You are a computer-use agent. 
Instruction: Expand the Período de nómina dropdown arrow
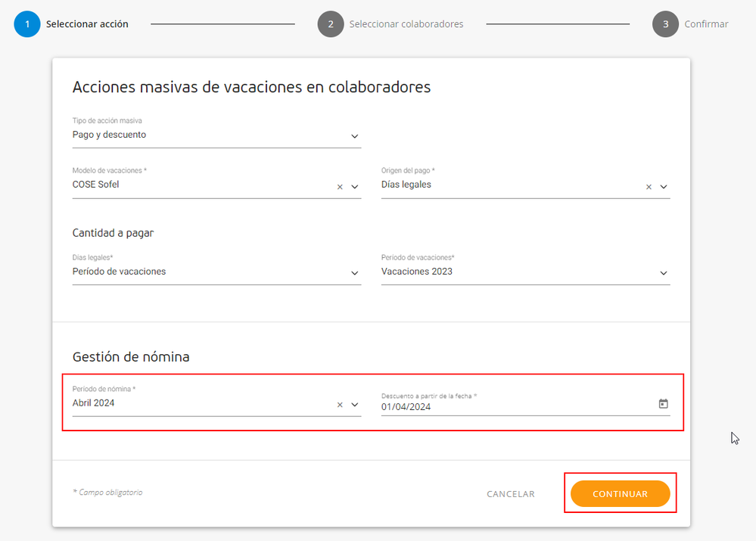(x=355, y=405)
